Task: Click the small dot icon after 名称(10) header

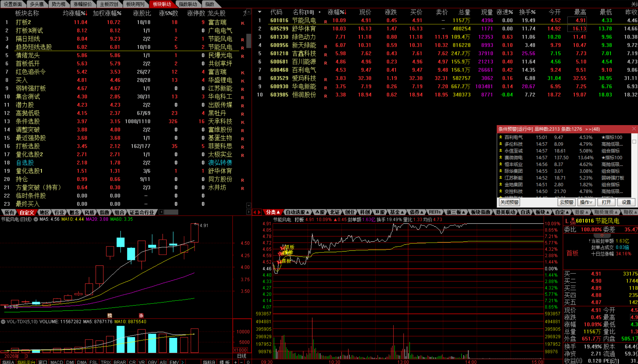Action: tap(320, 12)
